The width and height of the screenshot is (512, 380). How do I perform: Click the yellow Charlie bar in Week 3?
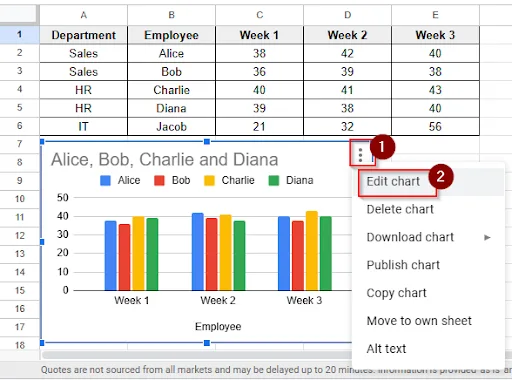[312, 251]
